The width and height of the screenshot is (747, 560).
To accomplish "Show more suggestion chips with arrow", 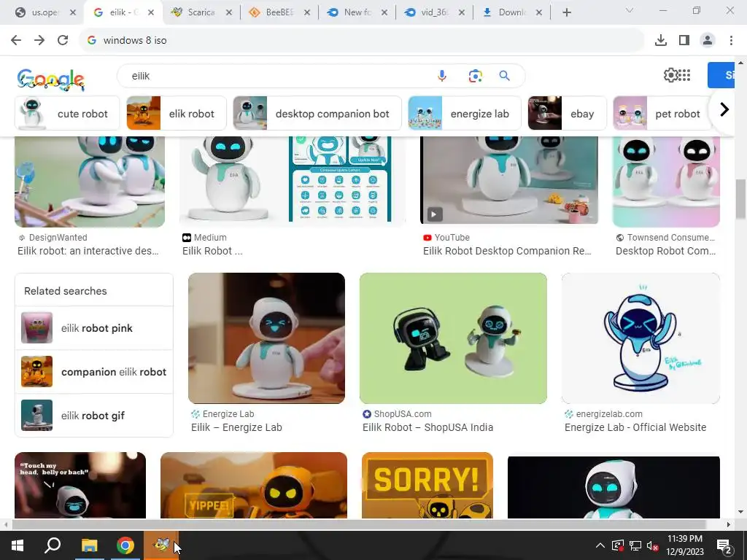I will pos(724,110).
